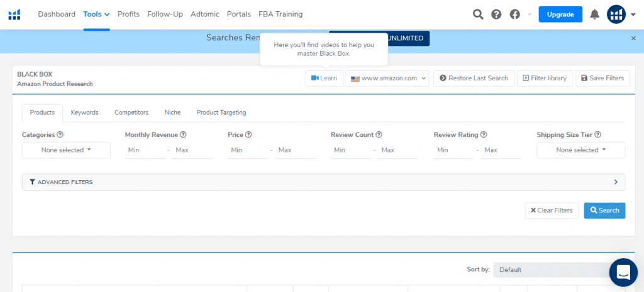Click the blue Search button
644x292 pixels.
(x=604, y=210)
